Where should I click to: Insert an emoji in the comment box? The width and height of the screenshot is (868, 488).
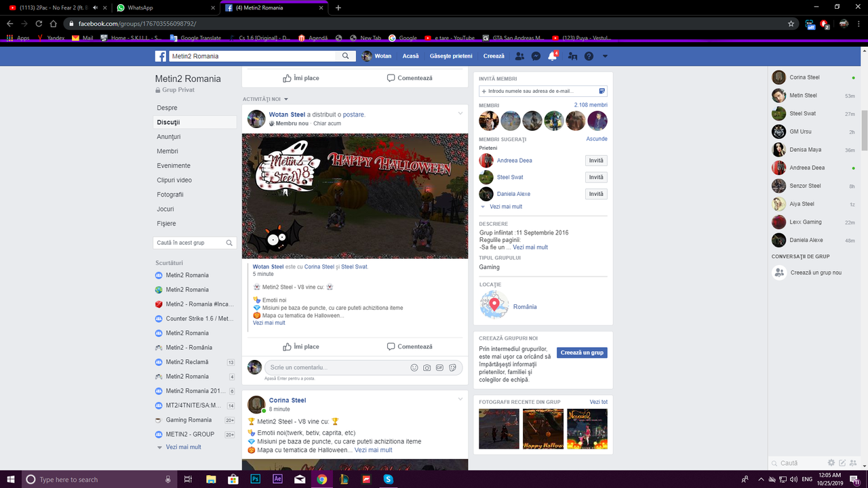click(414, 367)
